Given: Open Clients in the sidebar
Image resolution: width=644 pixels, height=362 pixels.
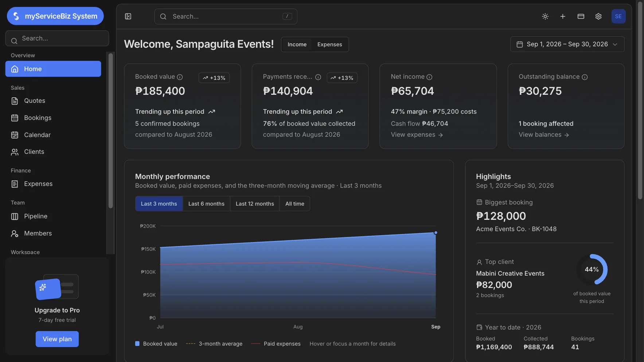Looking at the screenshot, I should 53,152.
